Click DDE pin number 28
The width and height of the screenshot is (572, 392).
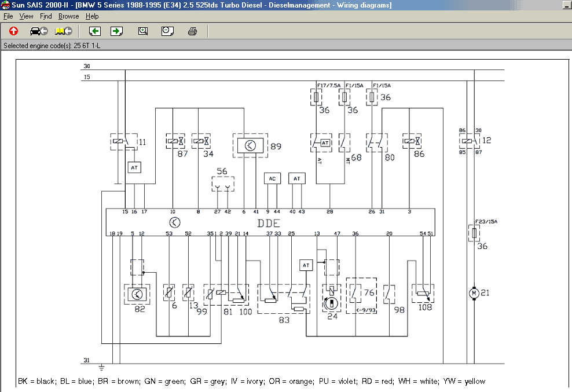click(330, 212)
